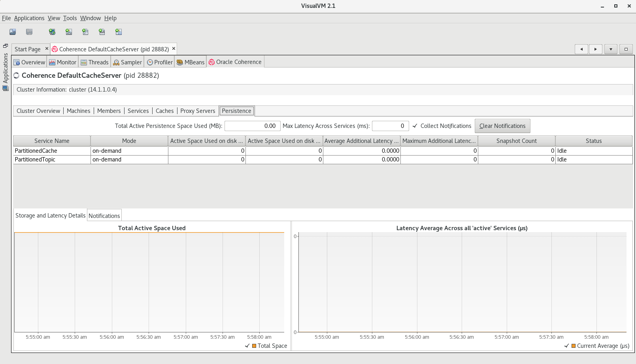Click the last toolbar add icon with window
This screenshot has width=636, height=364.
(x=119, y=32)
